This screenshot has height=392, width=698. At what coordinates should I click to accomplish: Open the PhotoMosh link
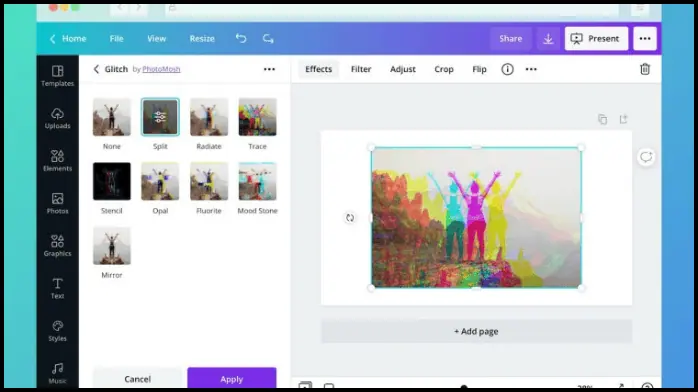161,69
